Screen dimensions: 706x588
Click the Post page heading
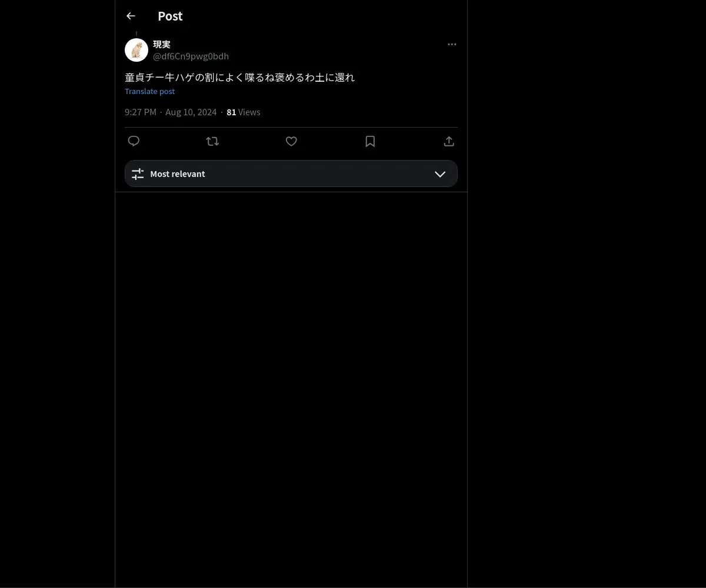click(x=170, y=16)
